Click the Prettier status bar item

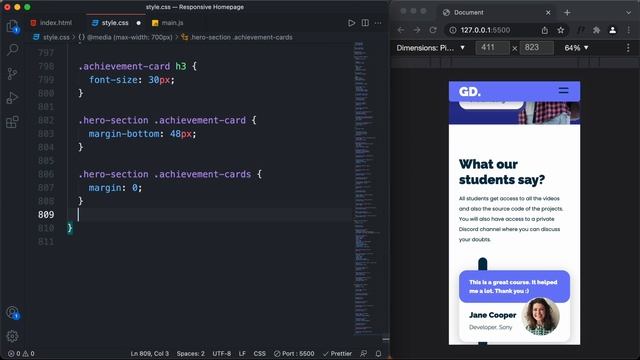[x=337, y=353]
